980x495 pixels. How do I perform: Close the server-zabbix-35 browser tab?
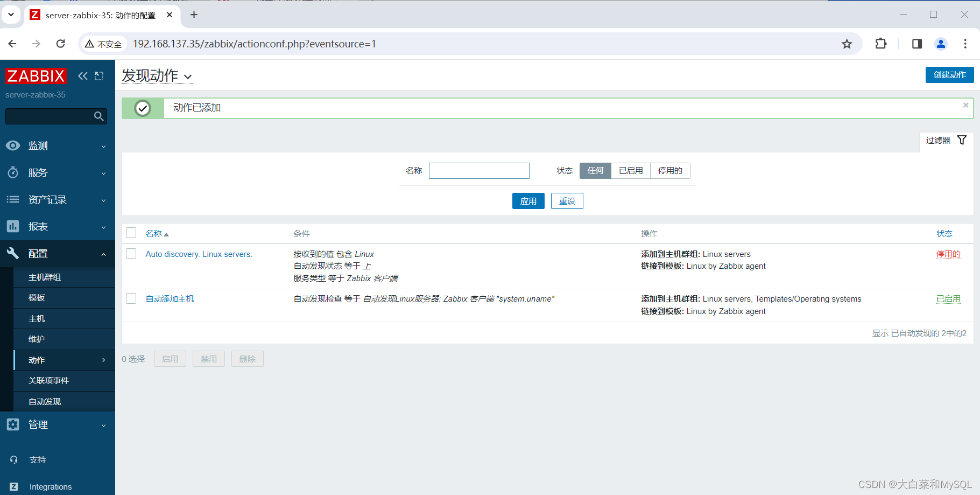click(x=170, y=15)
